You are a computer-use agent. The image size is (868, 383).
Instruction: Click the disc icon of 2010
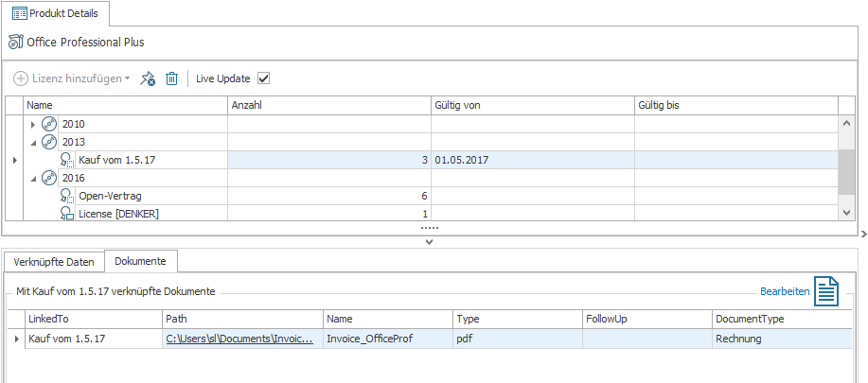point(49,124)
